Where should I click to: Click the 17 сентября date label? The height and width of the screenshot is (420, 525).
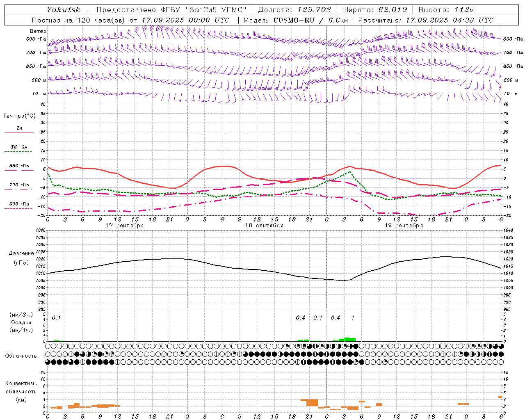tap(125, 226)
